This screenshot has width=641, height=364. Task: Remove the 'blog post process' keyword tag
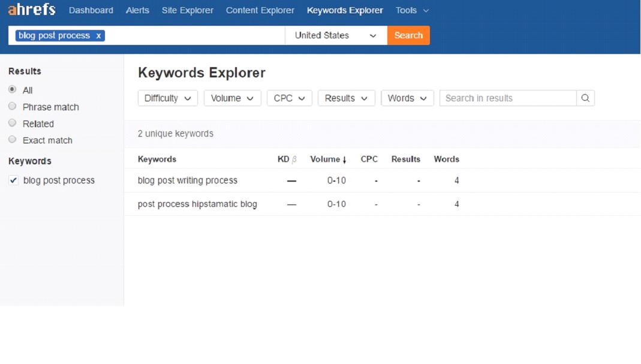tap(99, 36)
